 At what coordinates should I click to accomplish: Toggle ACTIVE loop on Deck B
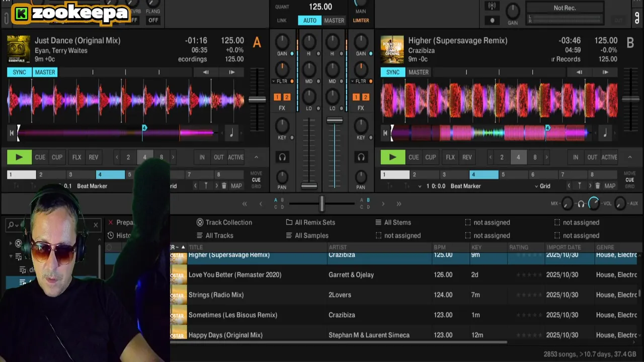tap(609, 157)
